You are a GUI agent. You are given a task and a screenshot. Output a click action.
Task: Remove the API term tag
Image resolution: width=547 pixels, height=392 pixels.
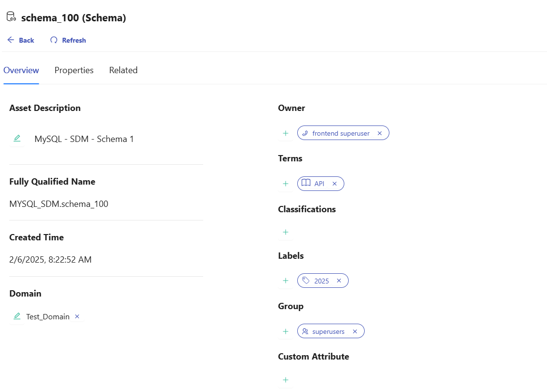(335, 184)
